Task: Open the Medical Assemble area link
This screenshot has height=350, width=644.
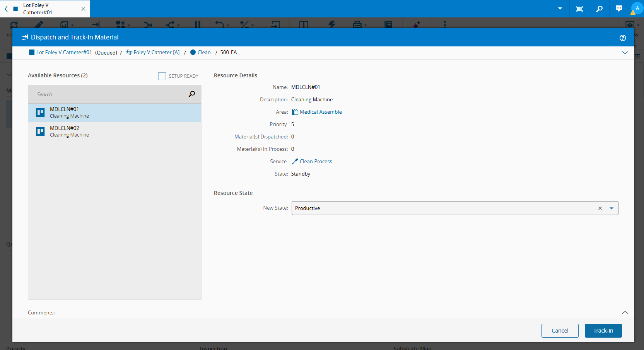Action: click(321, 112)
